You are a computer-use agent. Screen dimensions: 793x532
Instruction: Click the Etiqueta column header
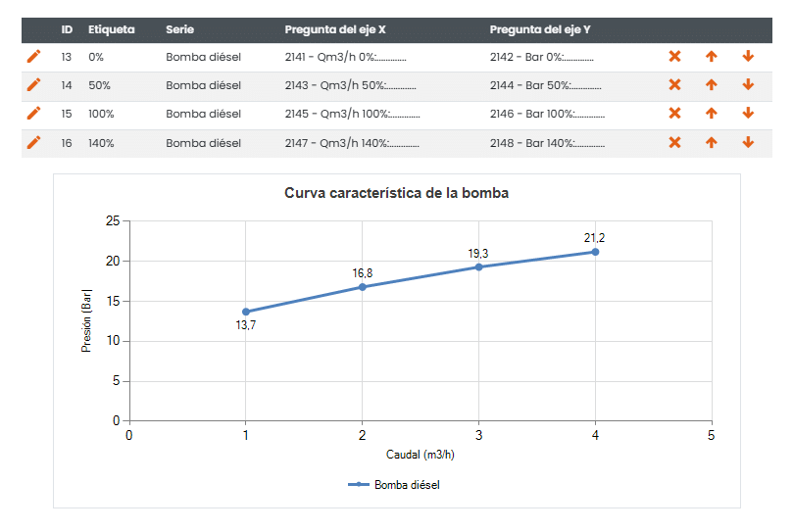point(112,29)
